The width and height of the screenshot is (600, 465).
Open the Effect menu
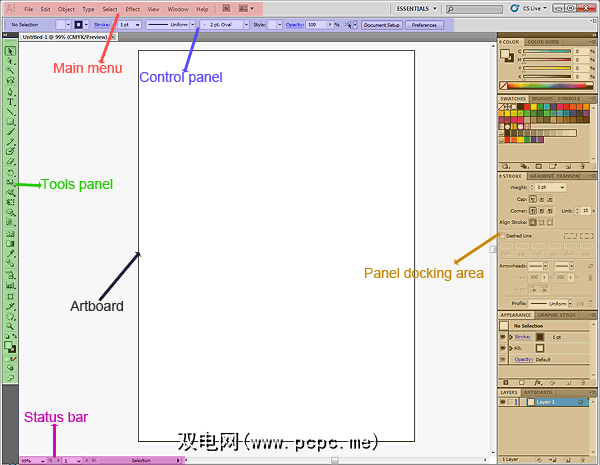coord(133,9)
